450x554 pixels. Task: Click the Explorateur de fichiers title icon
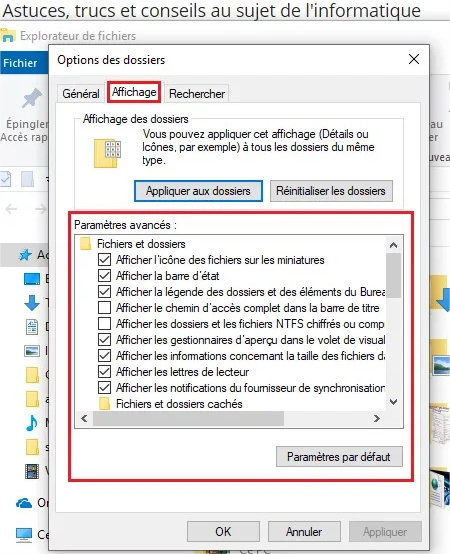[8, 35]
